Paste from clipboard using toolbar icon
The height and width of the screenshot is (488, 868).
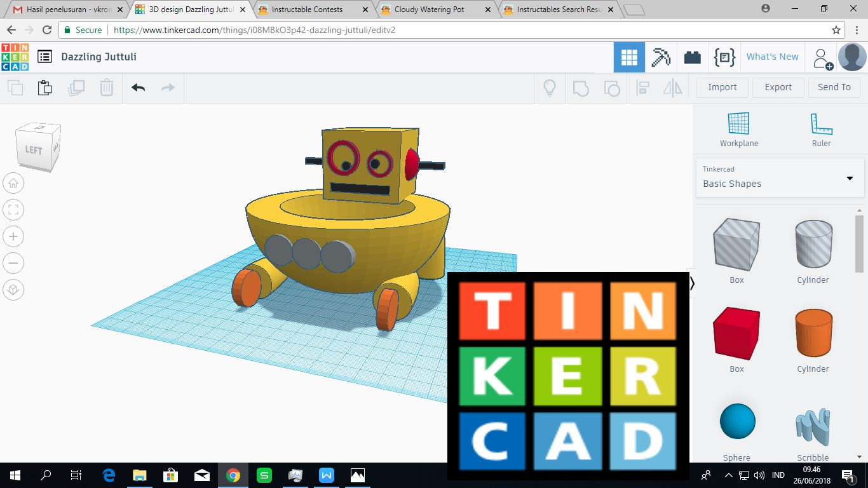coord(44,87)
